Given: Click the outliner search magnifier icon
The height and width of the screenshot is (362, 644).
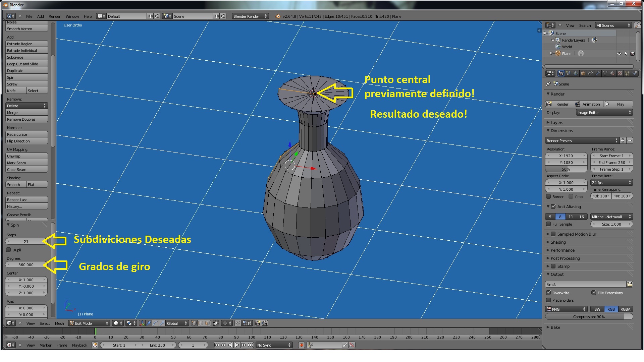Looking at the screenshot, I should click(637, 25).
